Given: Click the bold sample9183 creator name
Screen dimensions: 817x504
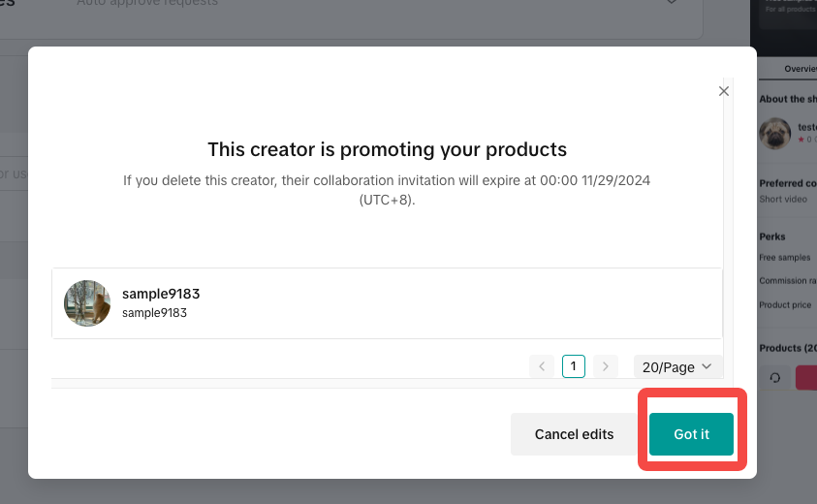Looking at the screenshot, I should click(161, 294).
